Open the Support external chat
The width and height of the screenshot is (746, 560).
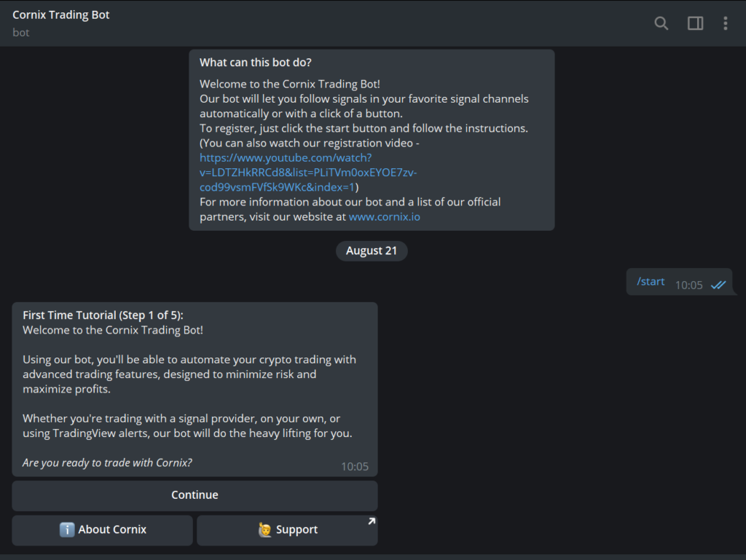(287, 529)
